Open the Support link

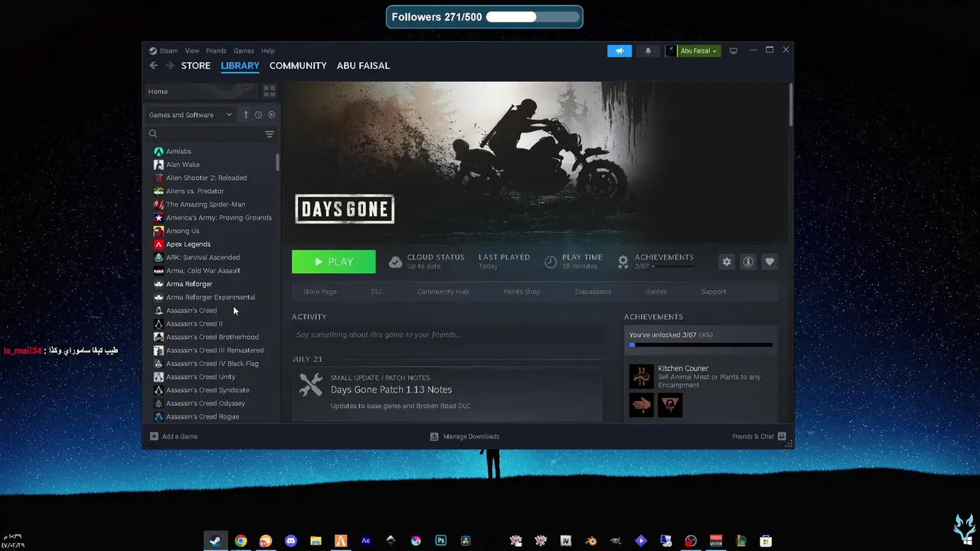point(714,292)
